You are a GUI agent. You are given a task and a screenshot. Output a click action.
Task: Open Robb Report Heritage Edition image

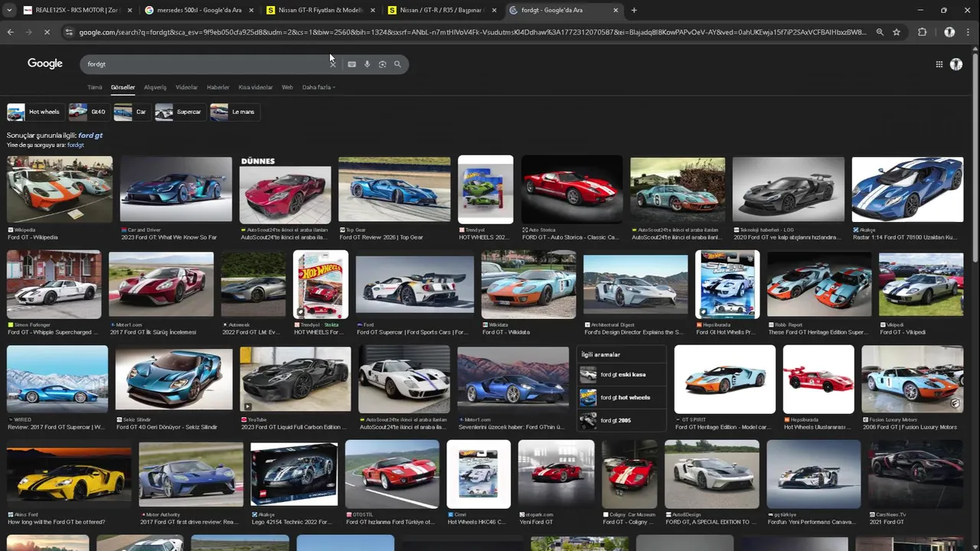[819, 284]
